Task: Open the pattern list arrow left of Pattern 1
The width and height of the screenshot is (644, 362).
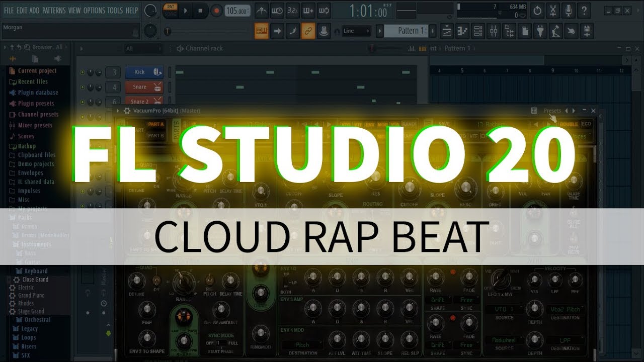Action: click(x=380, y=31)
